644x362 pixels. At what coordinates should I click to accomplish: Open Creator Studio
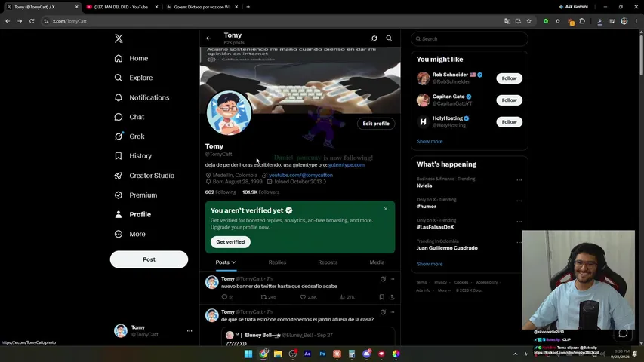(x=144, y=176)
